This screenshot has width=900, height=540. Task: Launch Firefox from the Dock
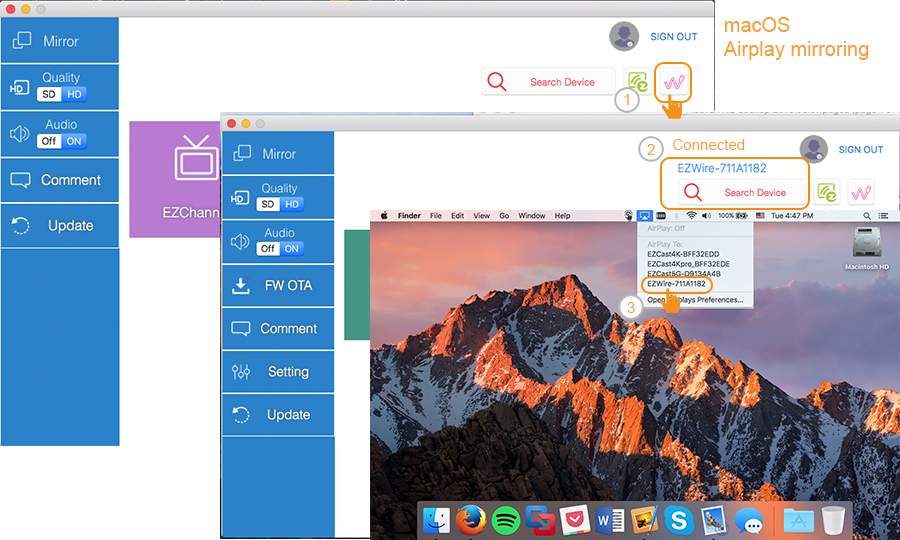470,520
